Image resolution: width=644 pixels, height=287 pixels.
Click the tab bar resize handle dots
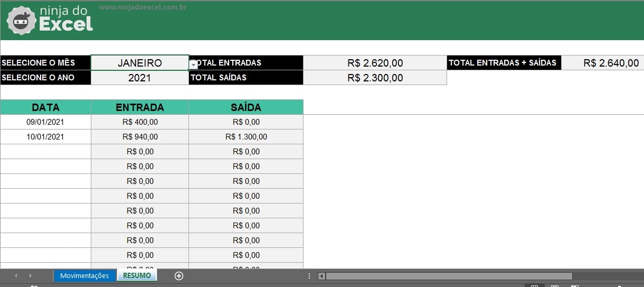click(309, 276)
